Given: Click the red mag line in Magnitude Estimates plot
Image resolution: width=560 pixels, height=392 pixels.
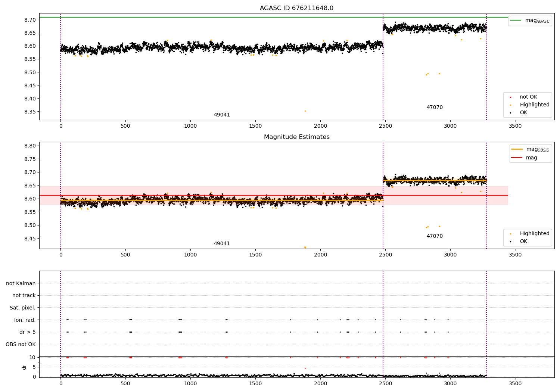Looking at the screenshot, I should pos(273,195).
